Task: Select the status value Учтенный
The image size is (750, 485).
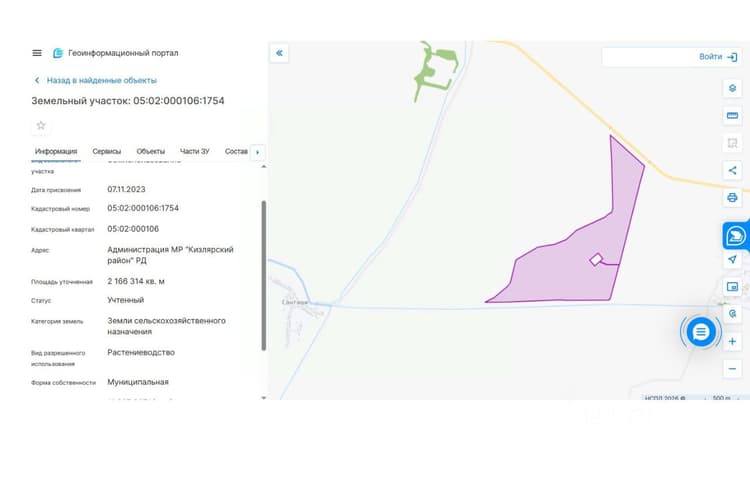Action: coord(125,300)
